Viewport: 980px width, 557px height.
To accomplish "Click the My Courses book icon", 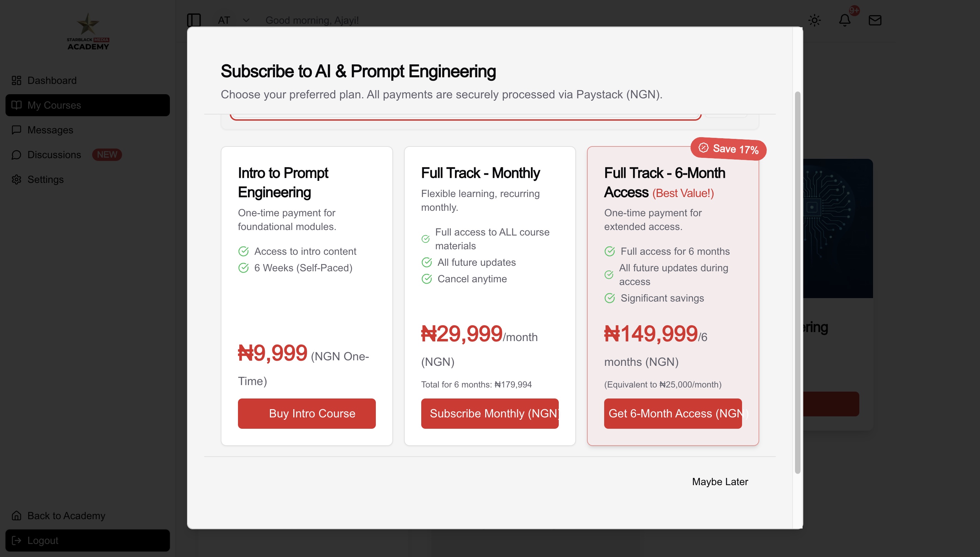I will point(17,105).
